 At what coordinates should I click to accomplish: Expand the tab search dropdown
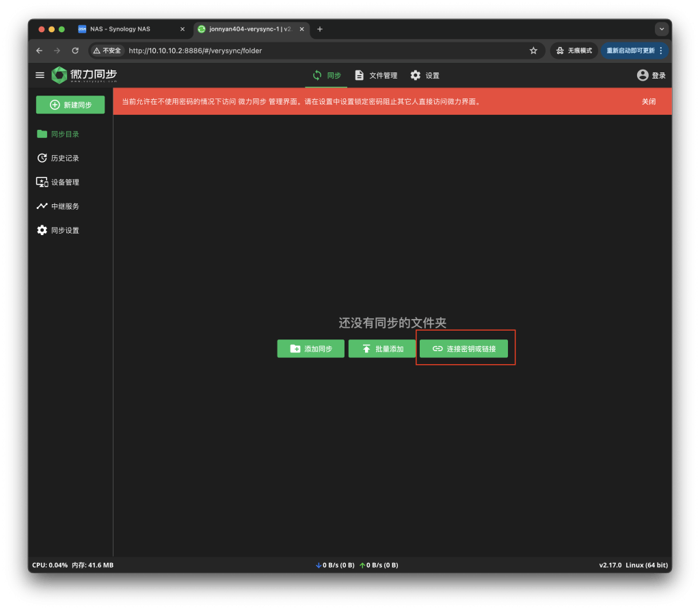pos(662,29)
